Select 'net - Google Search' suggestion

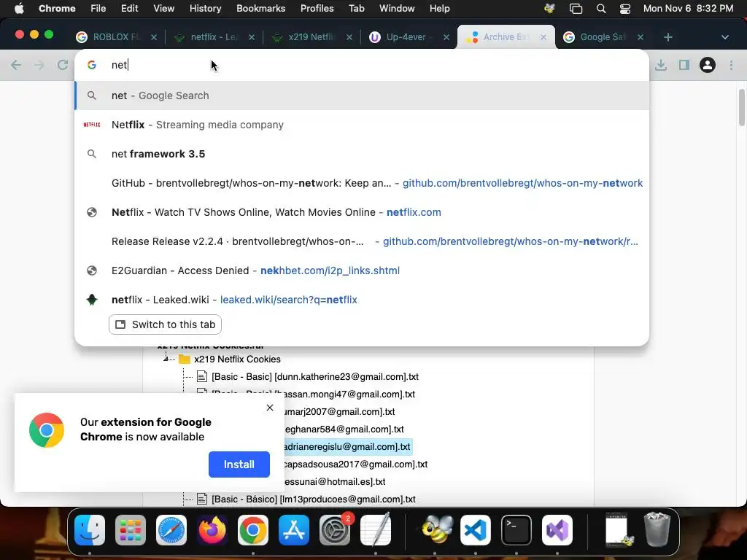[x=362, y=96]
